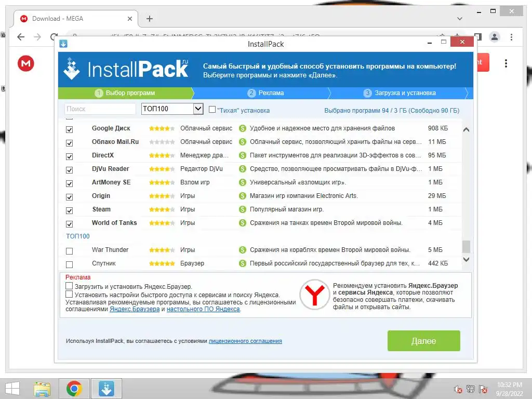Open the Windows Start button

point(12,389)
